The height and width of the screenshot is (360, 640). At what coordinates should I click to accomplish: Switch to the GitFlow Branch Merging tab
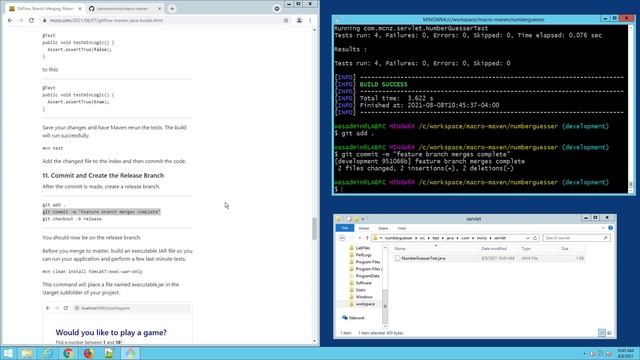pyautogui.click(x=45, y=9)
